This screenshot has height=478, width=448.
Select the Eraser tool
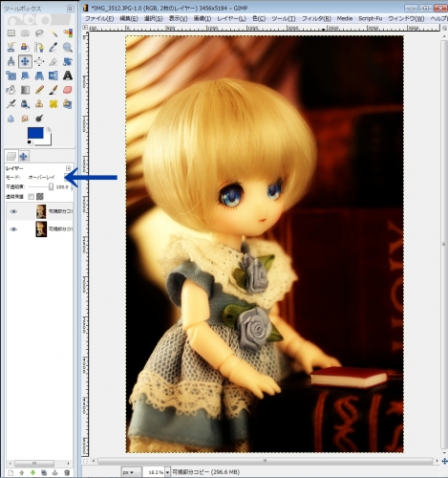(x=67, y=90)
